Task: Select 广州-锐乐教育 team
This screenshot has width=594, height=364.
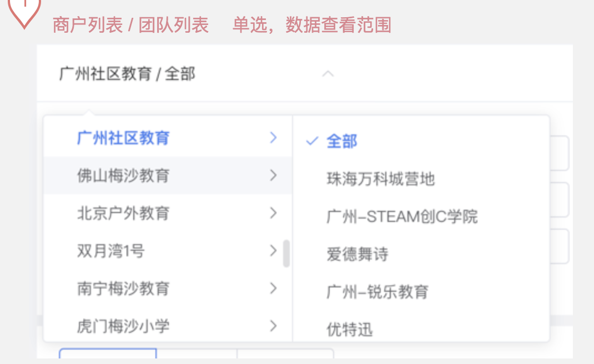Action: 377,292
